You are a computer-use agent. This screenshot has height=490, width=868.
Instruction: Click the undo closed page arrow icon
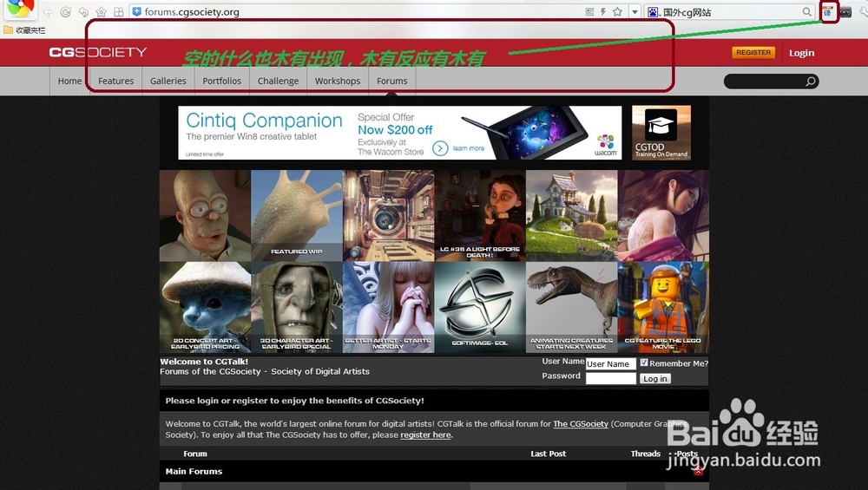pos(83,12)
